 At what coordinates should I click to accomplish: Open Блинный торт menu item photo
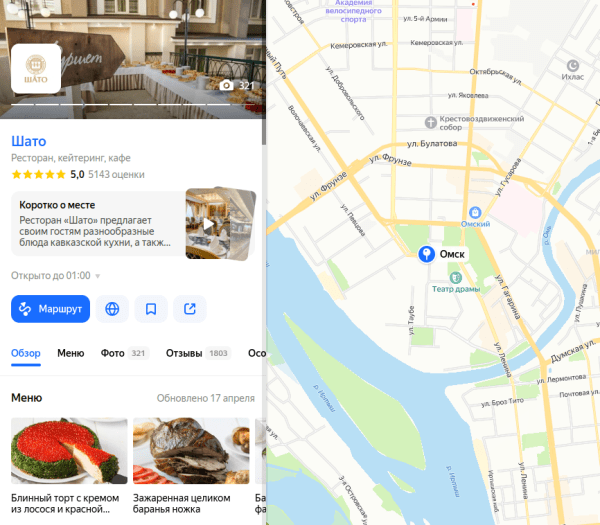pyautogui.click(x=69, y=451)
